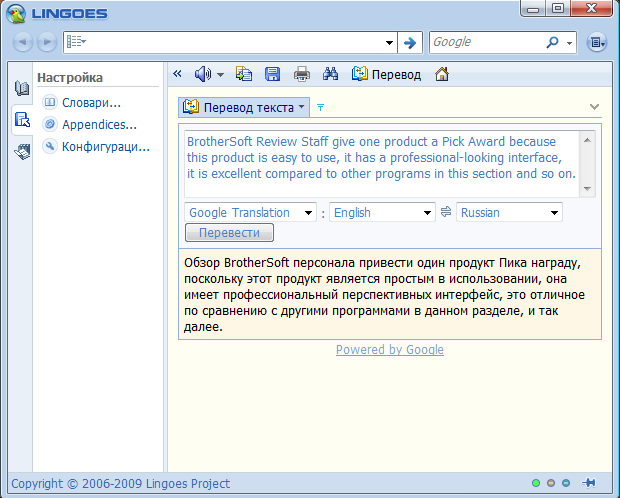Click inside the Google search field
Screen dimensions: 620x498
click(486, 43)
